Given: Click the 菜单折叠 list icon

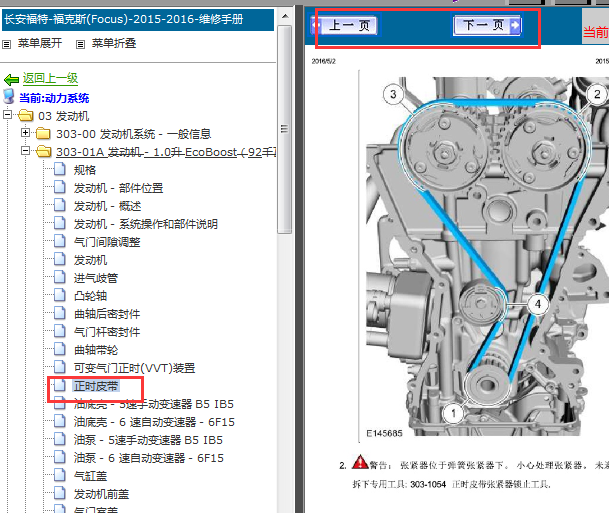Looking at the screenshot, I should pos(80,44).
